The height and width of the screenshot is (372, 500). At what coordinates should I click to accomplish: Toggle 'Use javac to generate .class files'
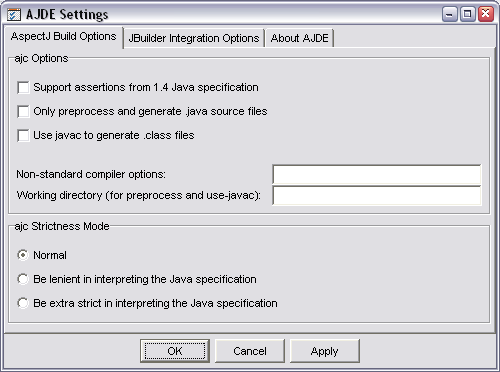click(23, 135)
